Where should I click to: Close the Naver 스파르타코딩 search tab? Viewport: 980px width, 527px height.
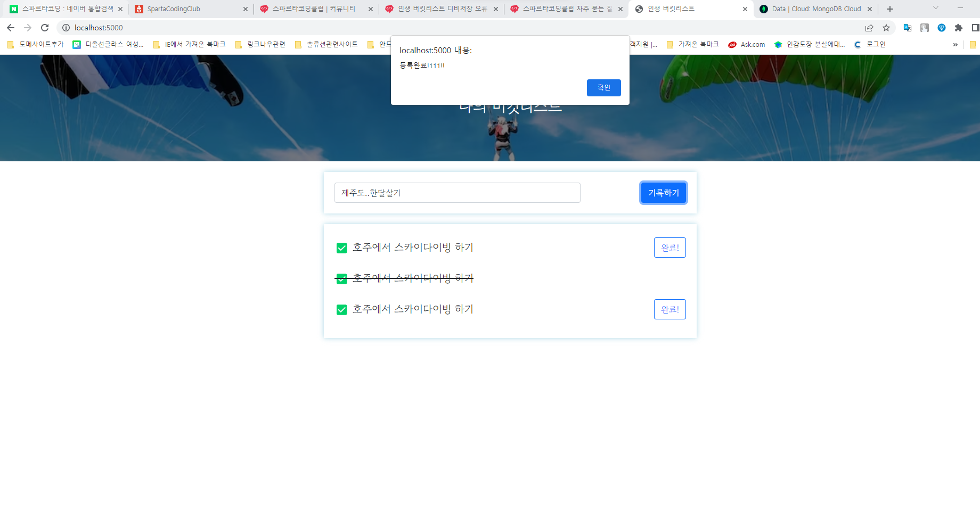pos(120,9)
